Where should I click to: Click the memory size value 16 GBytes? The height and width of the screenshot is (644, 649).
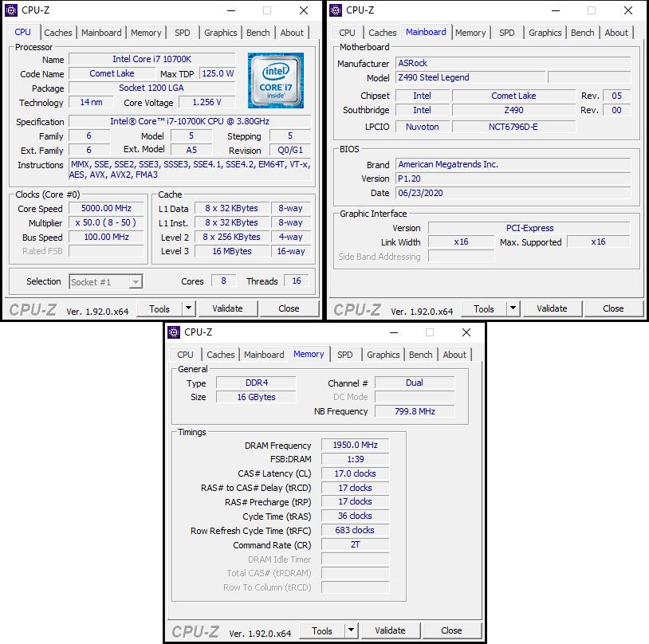(x=256, y=397)
